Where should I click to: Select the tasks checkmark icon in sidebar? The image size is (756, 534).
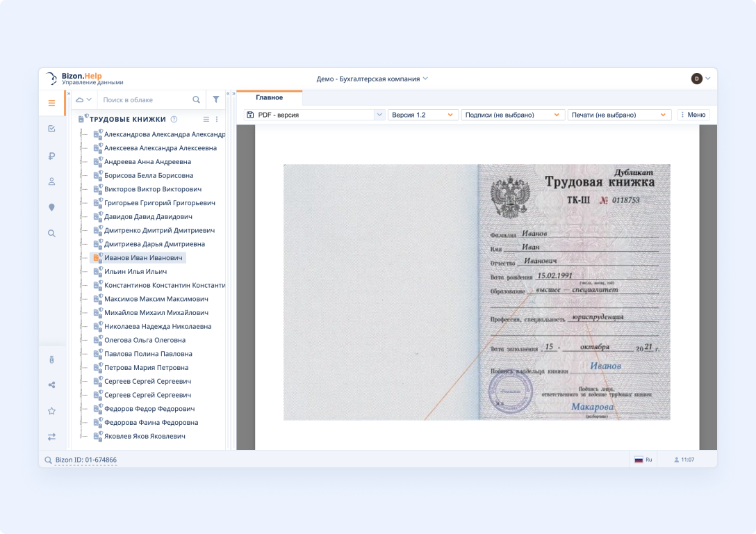[51, 129]
